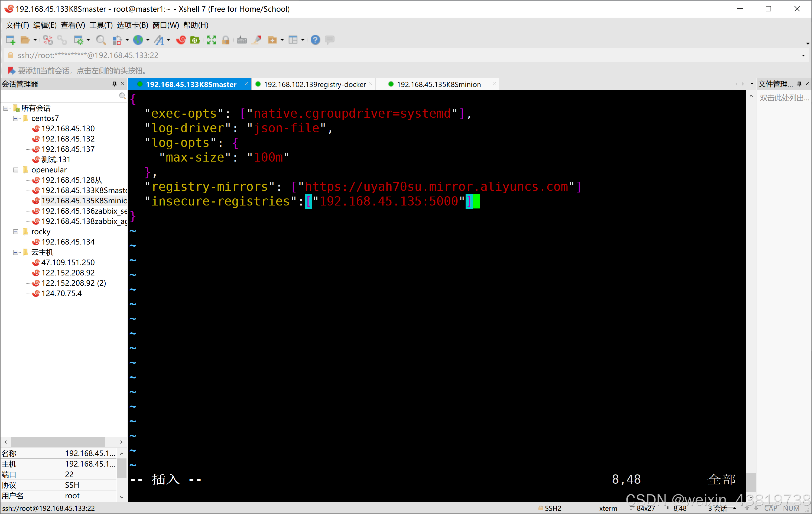Toggle full screen with green arrows icon
The height and width of the screenshot is (514, 812).
(212, 40)
